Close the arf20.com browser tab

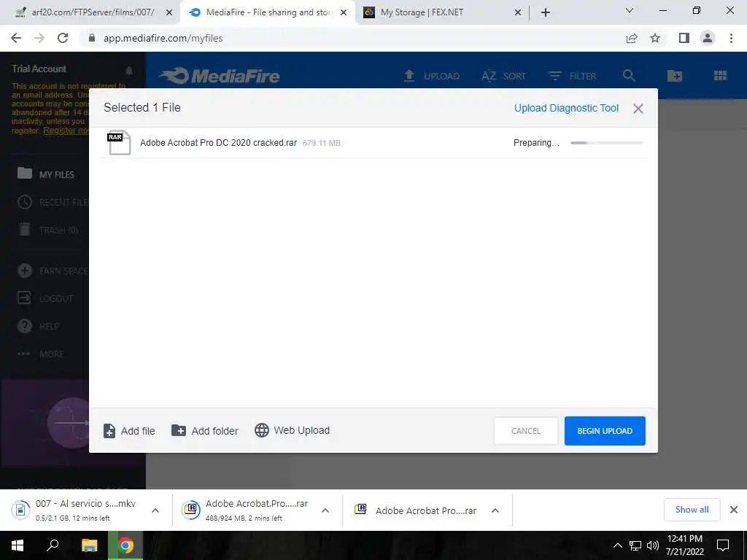click(x=169, y=13)
